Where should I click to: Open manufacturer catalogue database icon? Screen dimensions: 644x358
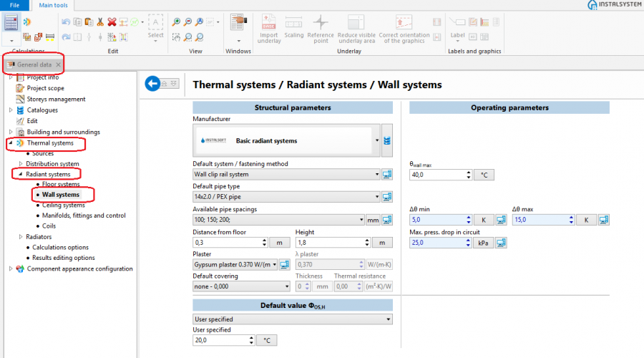(x=387, y=141)
